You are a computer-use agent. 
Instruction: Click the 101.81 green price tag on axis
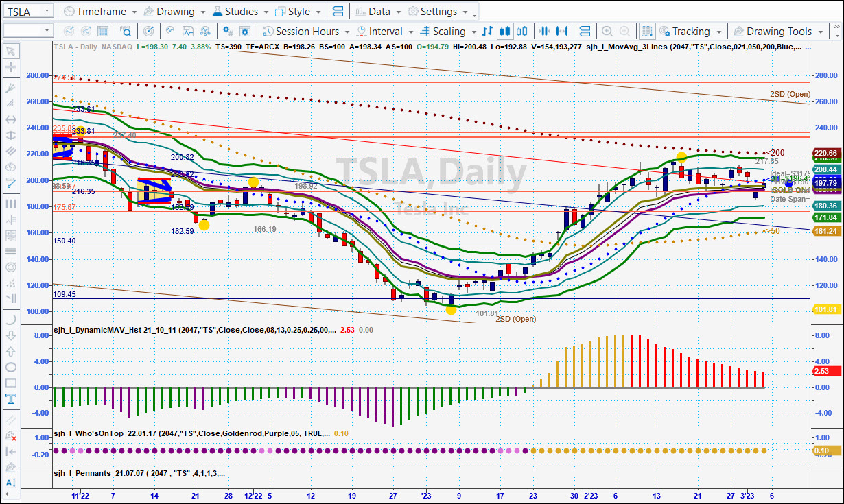point(825,309)
